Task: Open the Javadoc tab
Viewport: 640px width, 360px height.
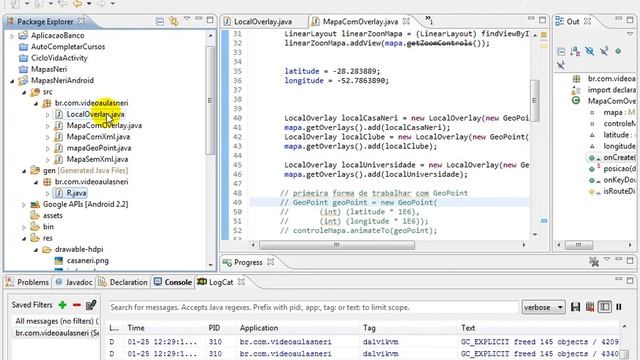Action: click(74, 282)
